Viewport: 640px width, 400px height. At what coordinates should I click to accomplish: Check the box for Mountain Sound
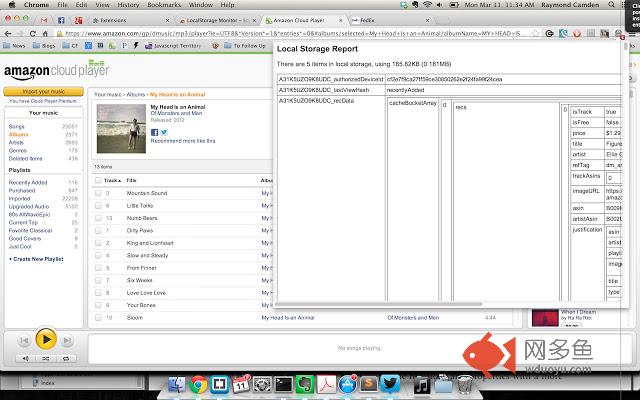(x=98, y=193)
